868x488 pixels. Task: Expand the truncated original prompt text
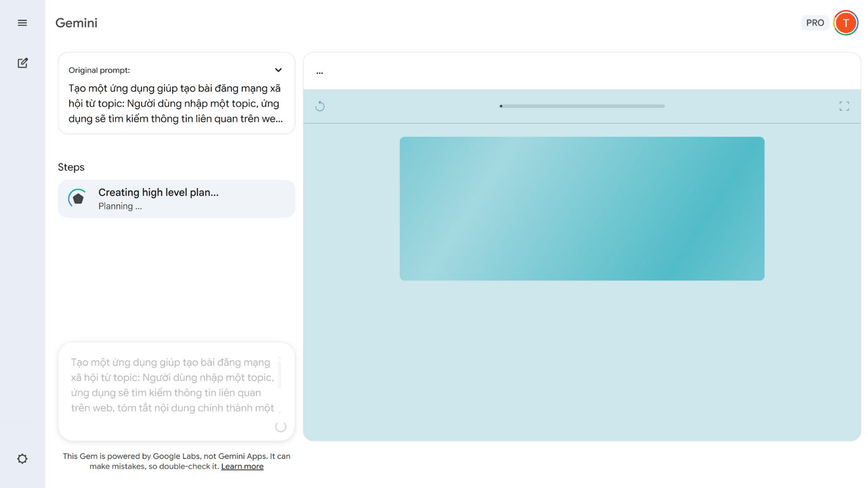175,104
